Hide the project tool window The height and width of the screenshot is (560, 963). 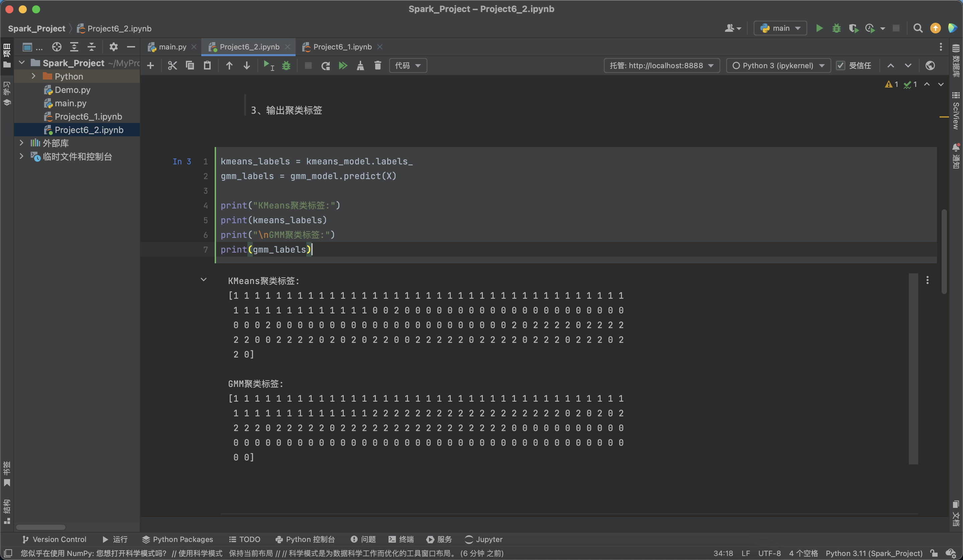pyautogui.click(x=131, y=47)
